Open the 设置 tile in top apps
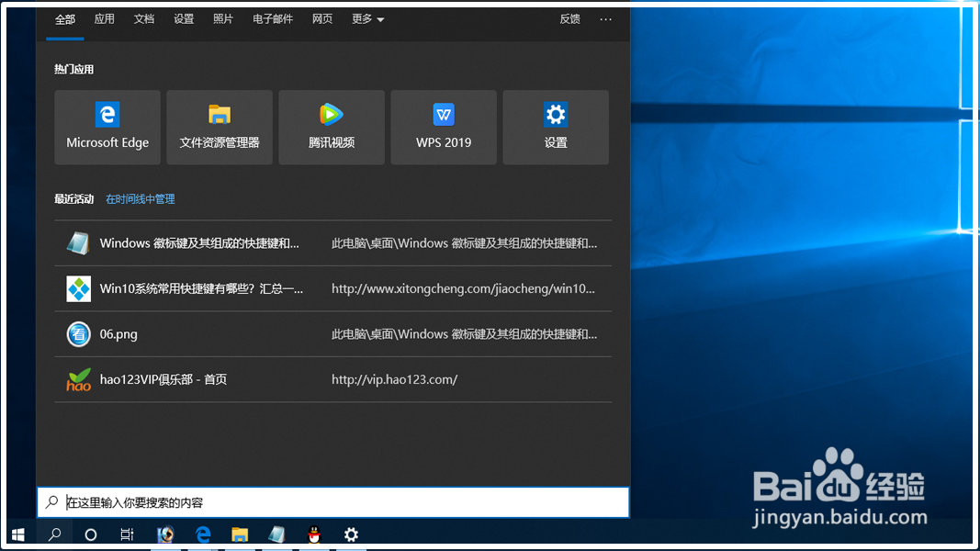This screenshot has height=551, width=980. [556, 128]
